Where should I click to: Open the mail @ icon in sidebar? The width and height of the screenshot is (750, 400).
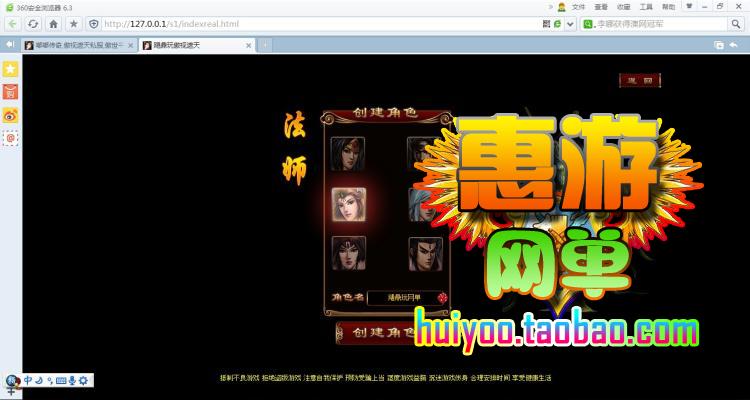(11, 138)
